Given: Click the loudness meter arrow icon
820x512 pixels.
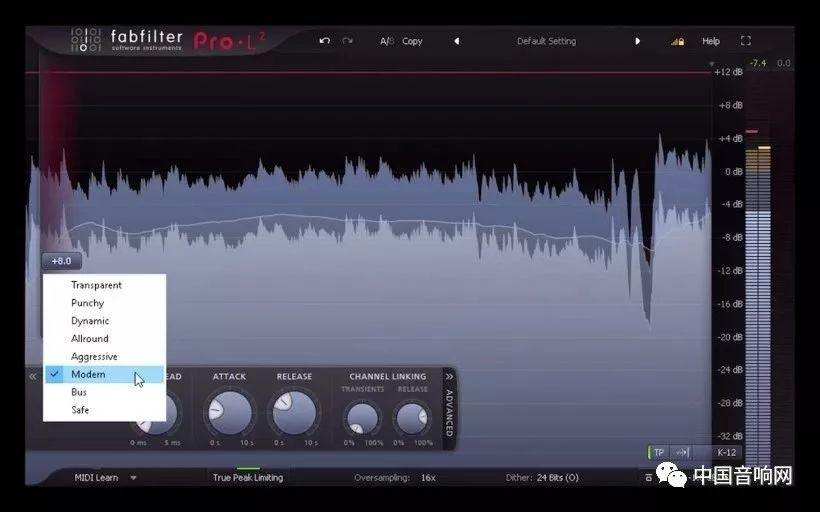Looking at the screenshot, I should (x=682, y=452).
